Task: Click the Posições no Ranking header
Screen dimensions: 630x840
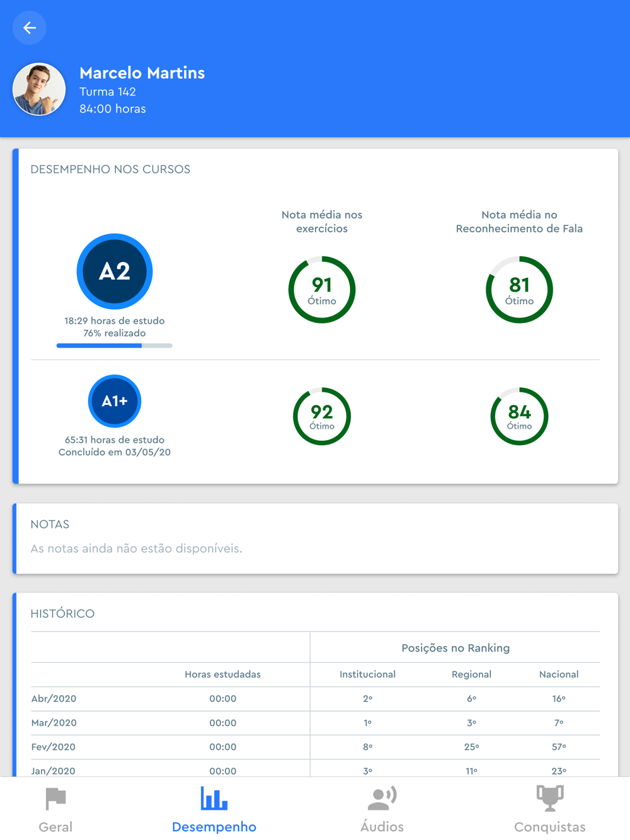Action: 455,648
